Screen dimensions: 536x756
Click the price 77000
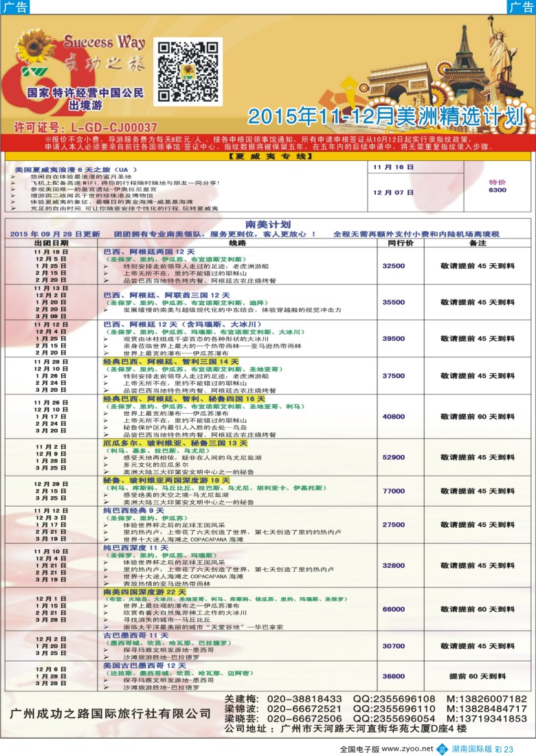pos(393,491)
